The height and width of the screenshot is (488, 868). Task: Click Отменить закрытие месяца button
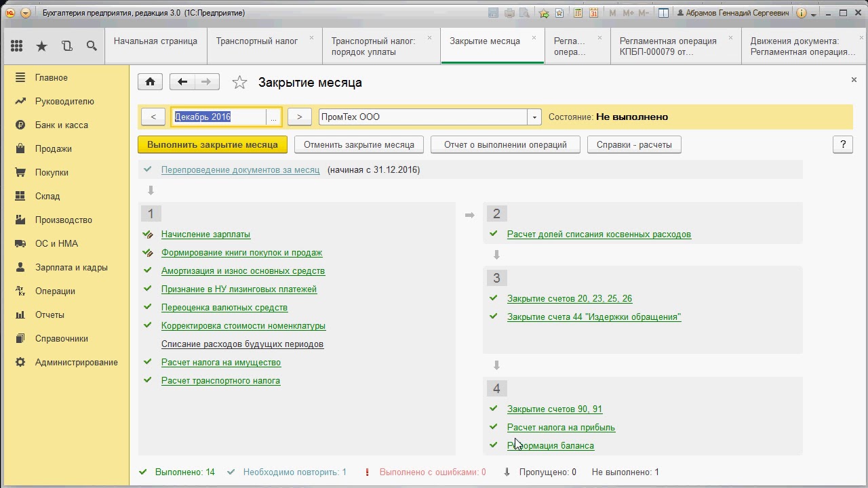pyautogui.click(x=359, y=144)
